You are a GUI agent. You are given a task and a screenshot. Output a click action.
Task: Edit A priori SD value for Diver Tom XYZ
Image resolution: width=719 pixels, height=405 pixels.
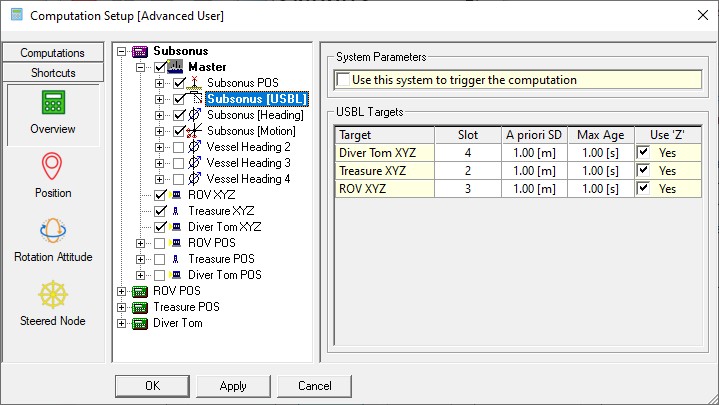coord(534,152)
